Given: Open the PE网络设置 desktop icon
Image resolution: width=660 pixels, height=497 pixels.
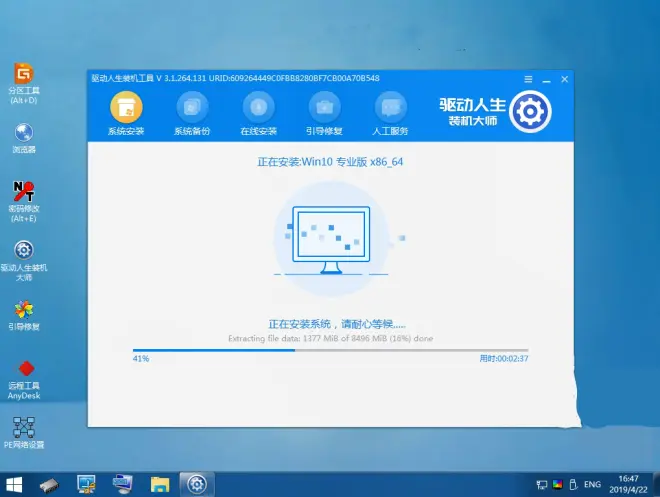Looking at the screenshot, I should pyautogui.click(x=24, y=433).
